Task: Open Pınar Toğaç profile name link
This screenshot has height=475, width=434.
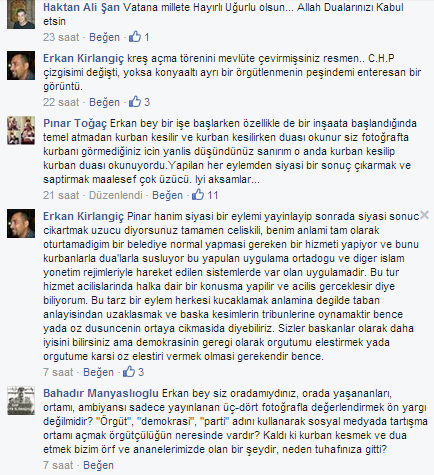Action: (x=75, y=123)
